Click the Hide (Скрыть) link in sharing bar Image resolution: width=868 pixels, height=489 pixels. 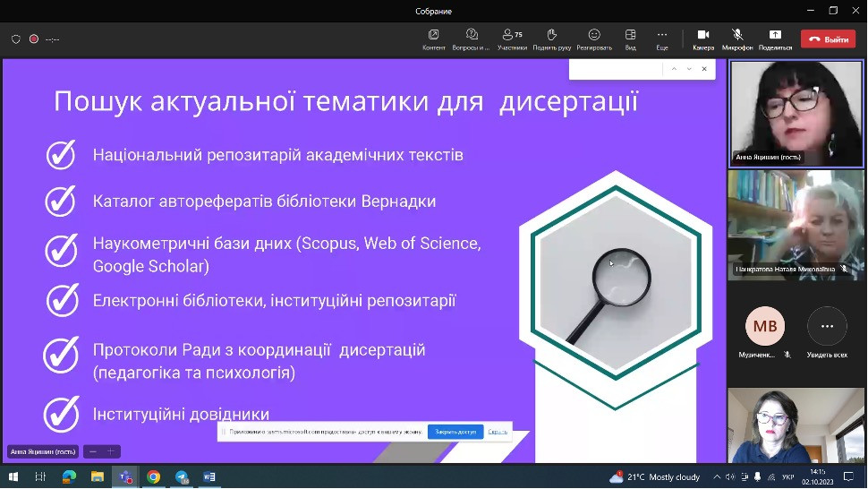click(498, 432)
